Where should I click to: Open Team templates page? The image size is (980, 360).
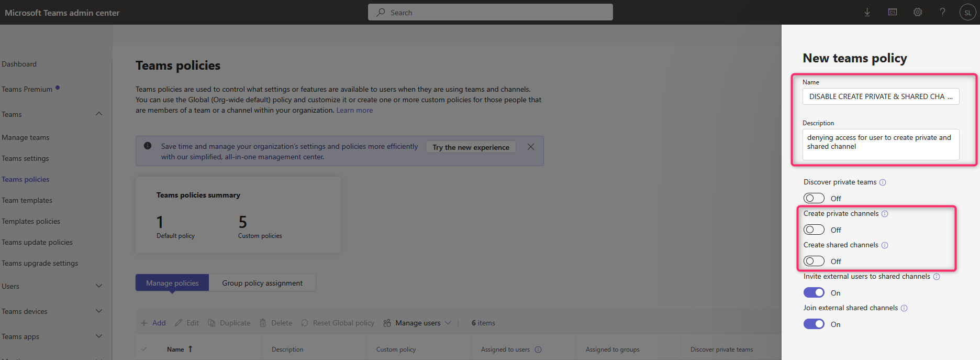(27, 200)
